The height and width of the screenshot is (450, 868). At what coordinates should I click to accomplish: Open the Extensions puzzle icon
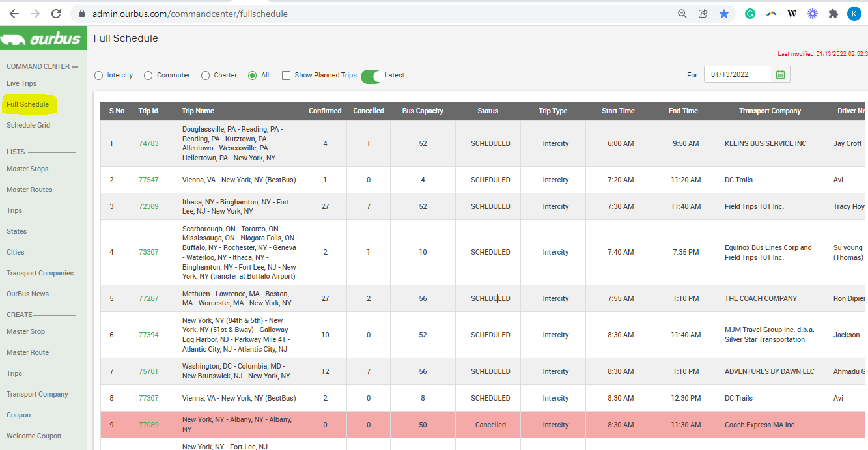click(x=833, y=14)
